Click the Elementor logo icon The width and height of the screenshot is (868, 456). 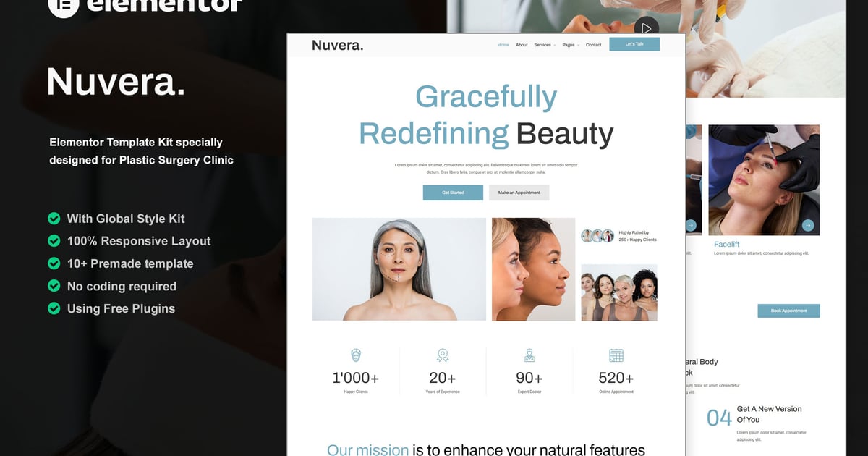coord(63,6)
